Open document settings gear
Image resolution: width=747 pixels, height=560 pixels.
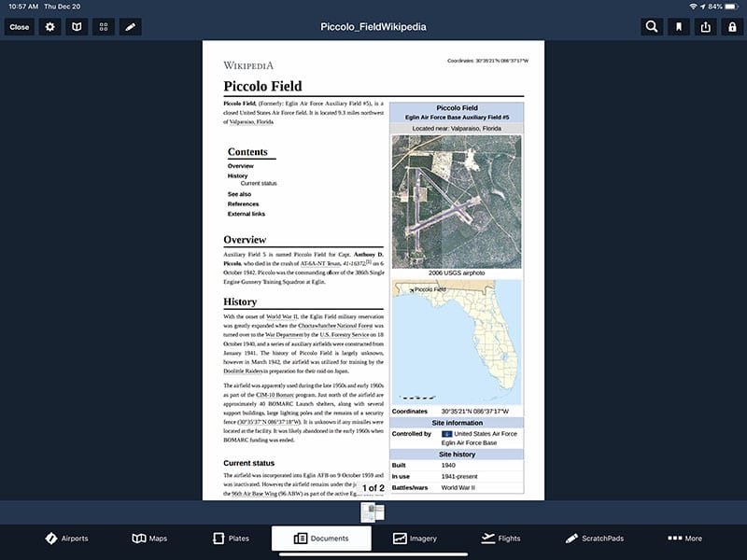point(49,27)
